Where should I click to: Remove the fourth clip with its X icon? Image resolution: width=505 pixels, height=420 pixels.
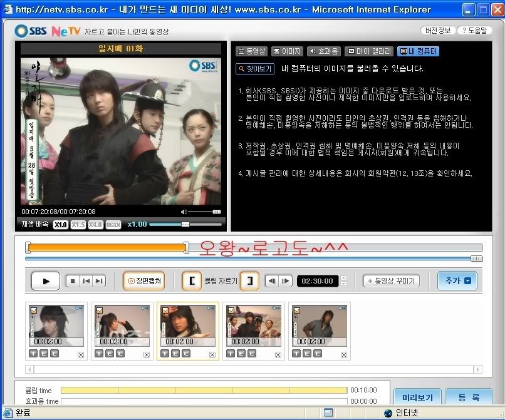pyautogui.click(x=278, y=355)
